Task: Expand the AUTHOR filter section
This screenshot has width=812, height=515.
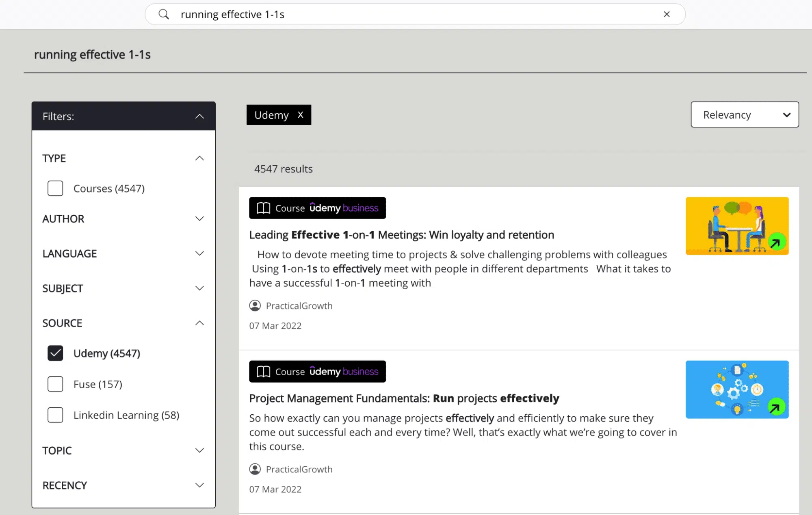Action: pos(199,219)
